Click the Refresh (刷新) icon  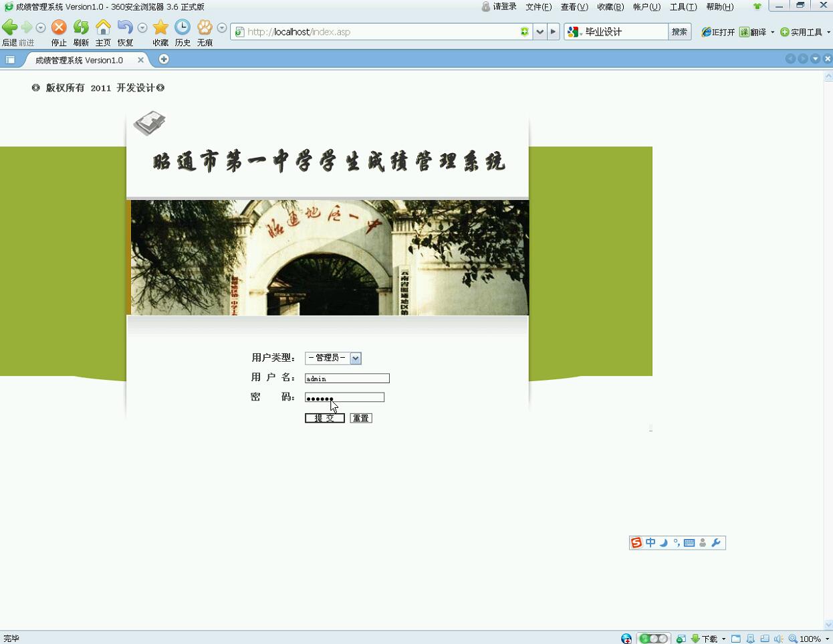[81, 27]
